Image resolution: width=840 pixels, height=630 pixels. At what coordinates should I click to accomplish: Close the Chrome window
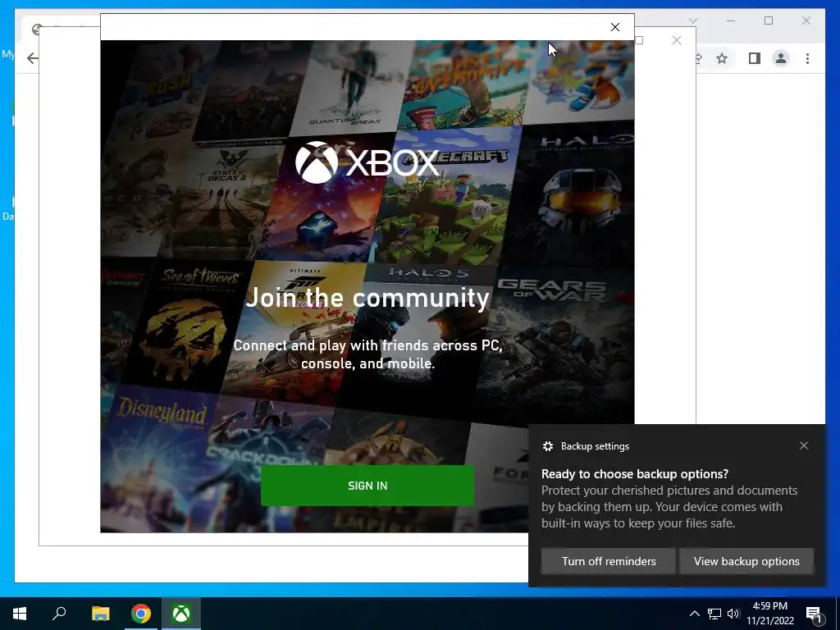(x=806, y=21)
